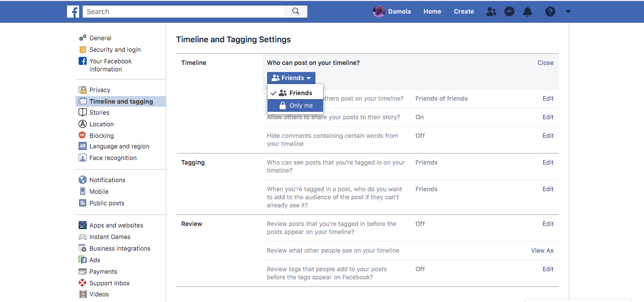This screenshot has height=302, width=644.
Task: Go to Face recognition settings
Action: click(113, 158)
